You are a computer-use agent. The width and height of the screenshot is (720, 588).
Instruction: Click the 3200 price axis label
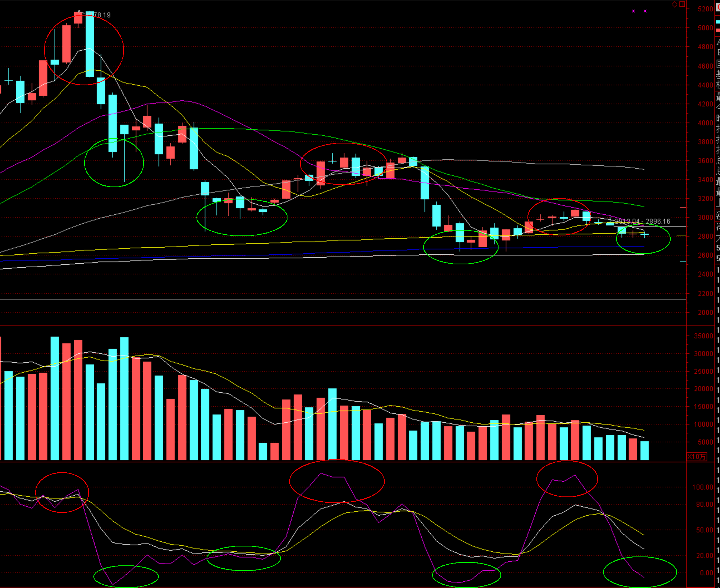point(705,198)
